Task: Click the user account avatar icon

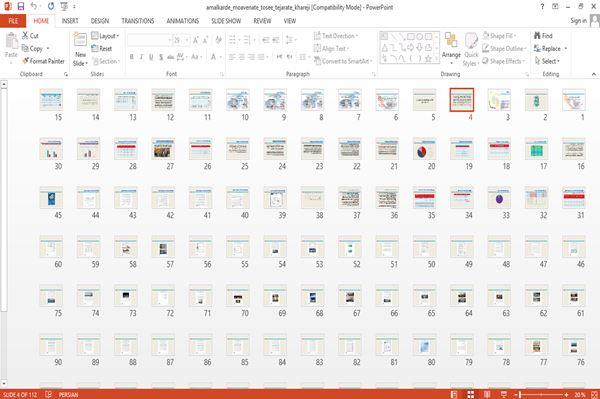Action: (595, 21)
